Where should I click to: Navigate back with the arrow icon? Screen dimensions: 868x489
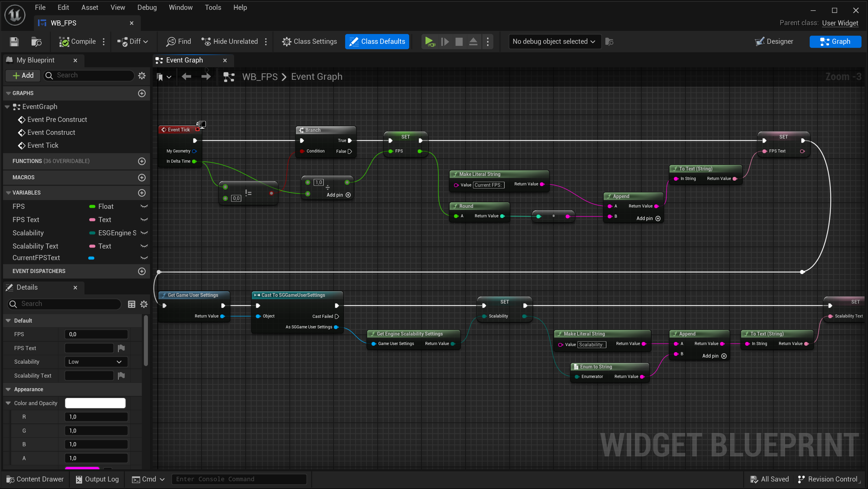click(x=186, y=77)
